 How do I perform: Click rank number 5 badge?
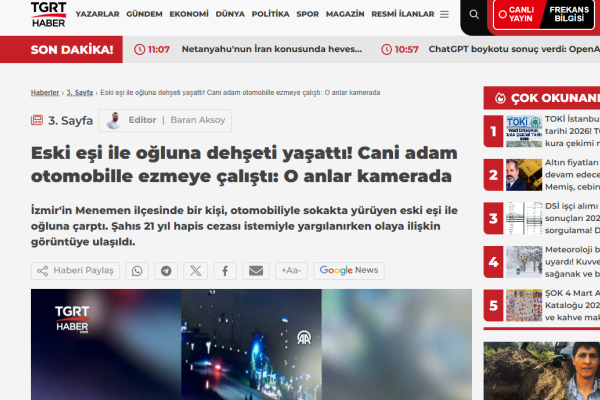click(x=493, y=305)
